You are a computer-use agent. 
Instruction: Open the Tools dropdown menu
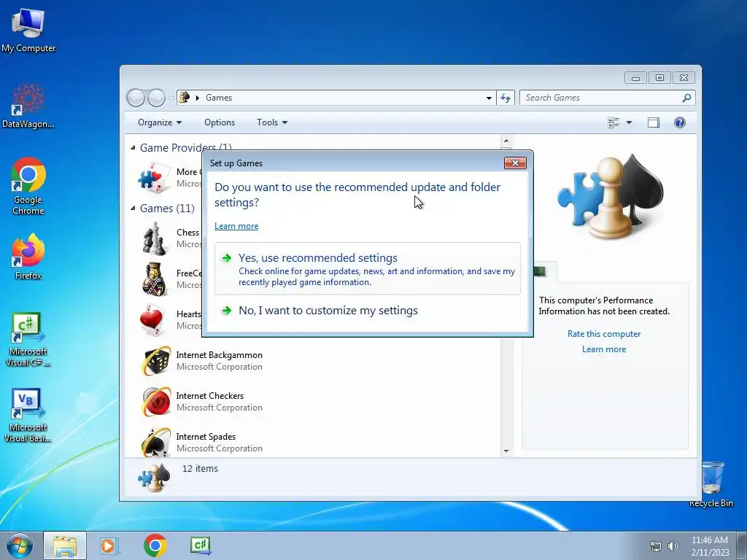tap(272, 122)
